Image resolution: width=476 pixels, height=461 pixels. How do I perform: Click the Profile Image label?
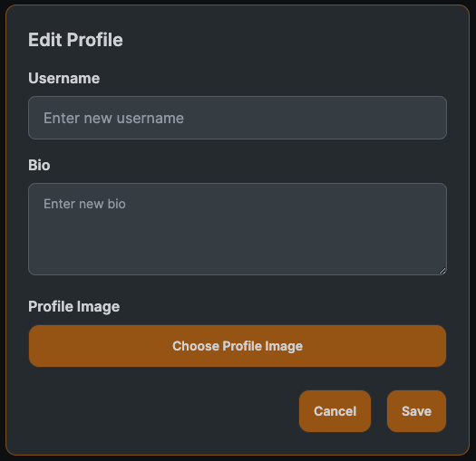74,307
